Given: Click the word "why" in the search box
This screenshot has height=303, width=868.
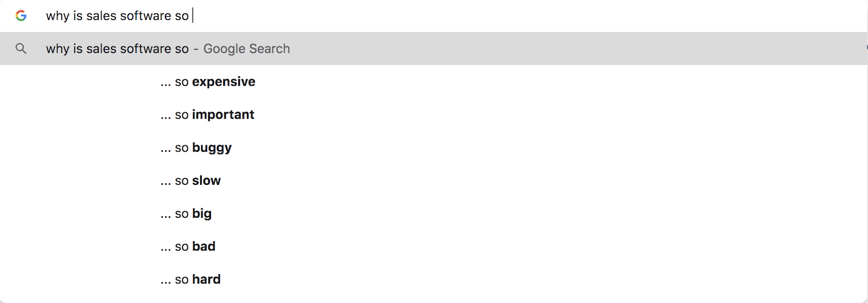Looking at the screenshot, I should [x=58, y=16].
